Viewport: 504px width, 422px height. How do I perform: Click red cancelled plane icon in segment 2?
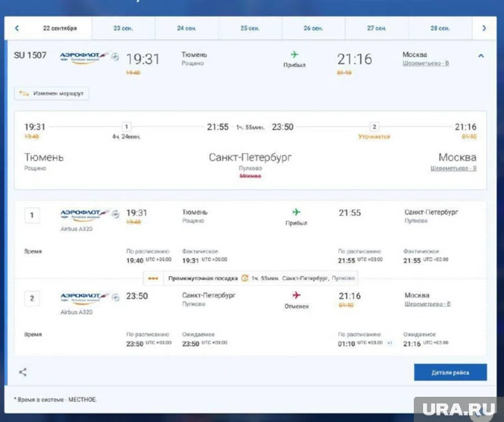click(296, 295)
